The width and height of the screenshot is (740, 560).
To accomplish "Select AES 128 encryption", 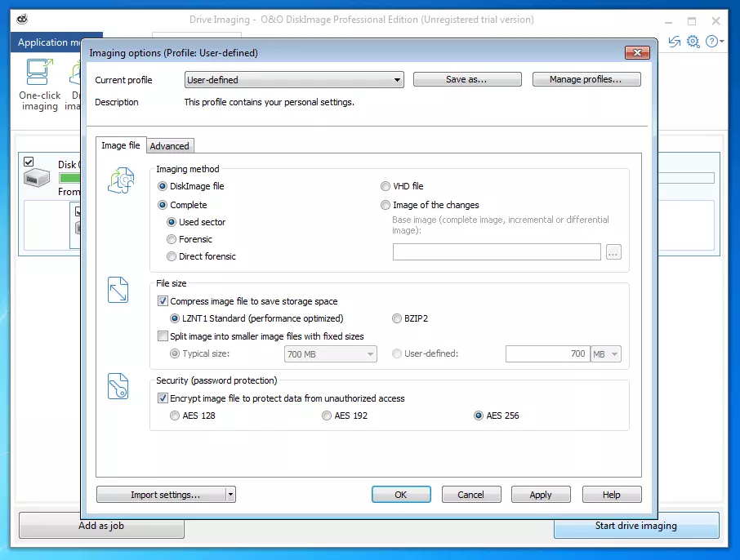I will tap(175, 416).
